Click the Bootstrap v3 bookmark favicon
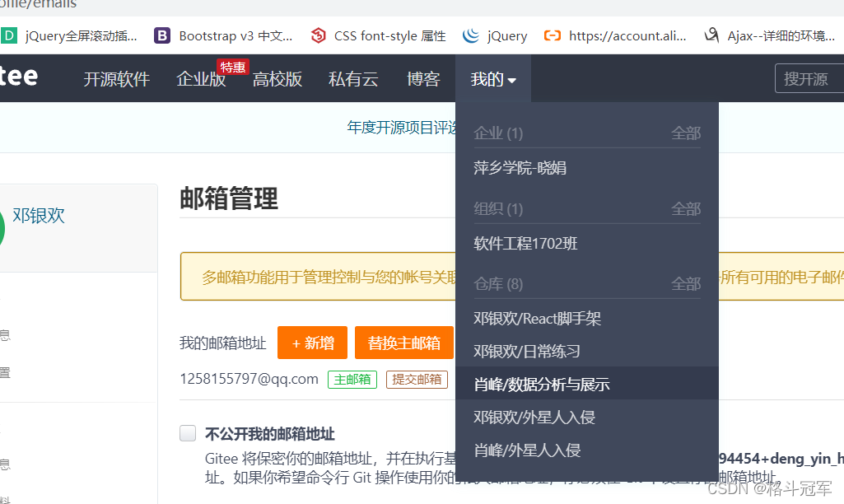844x504 pixels. (x=162, y=35)
